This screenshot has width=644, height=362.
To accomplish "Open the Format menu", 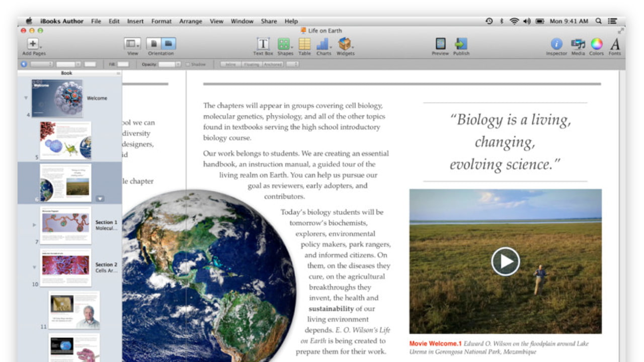I will (162, 21).
